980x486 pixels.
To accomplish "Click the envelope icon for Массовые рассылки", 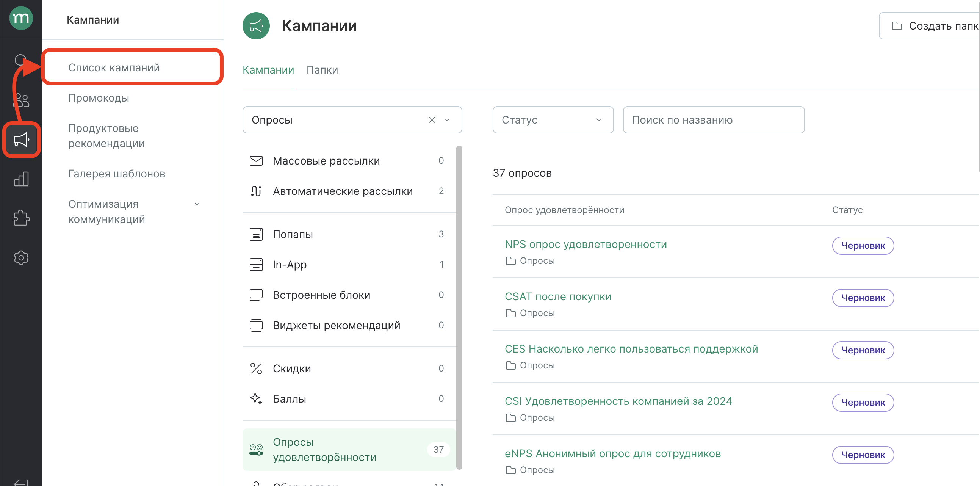I will pos(256,161).
